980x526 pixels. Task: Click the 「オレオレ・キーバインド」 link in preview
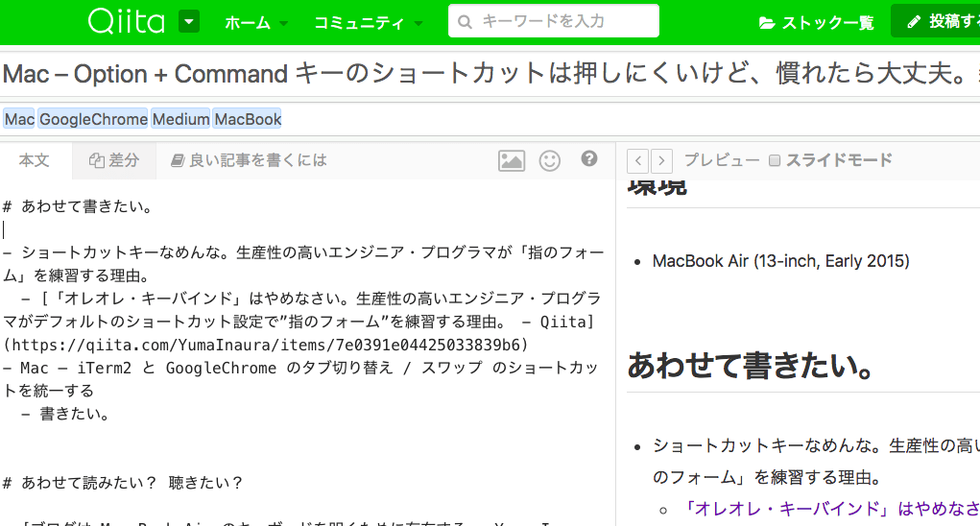click(830, 509)
